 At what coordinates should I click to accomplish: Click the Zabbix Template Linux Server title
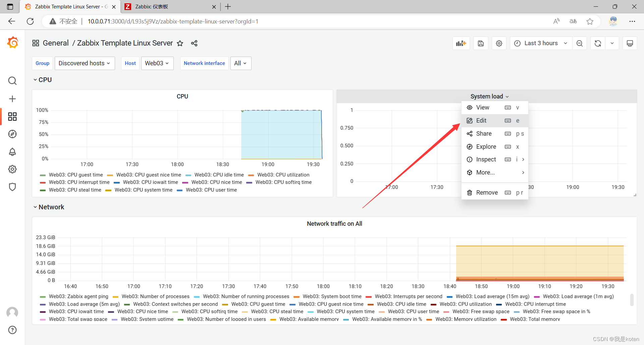(x=125, y=43)
